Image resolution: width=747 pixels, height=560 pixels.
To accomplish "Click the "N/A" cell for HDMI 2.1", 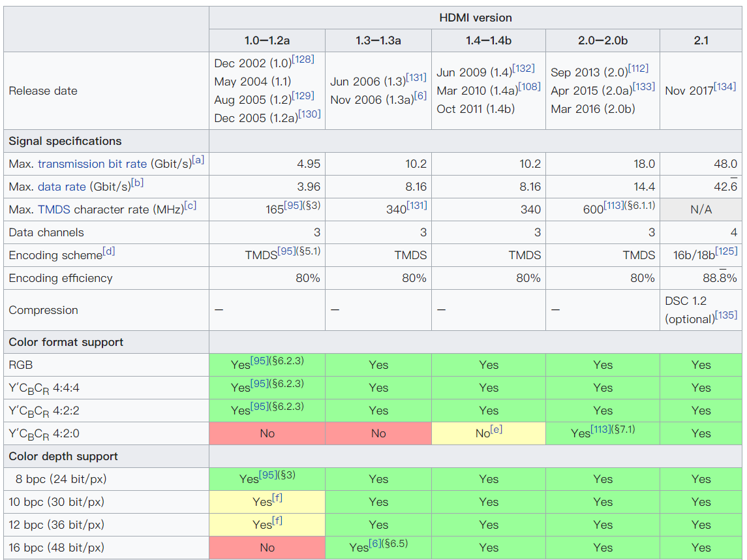I will point(701,210).
